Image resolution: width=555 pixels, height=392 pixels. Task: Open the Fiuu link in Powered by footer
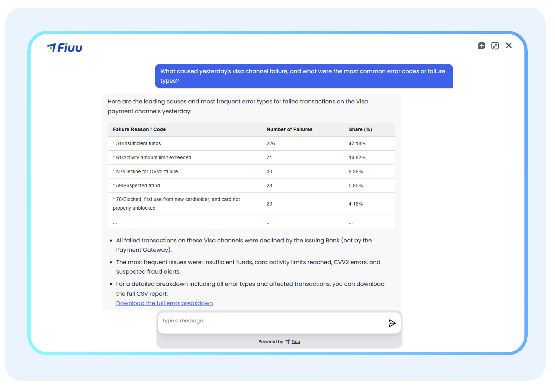(296, 341)
